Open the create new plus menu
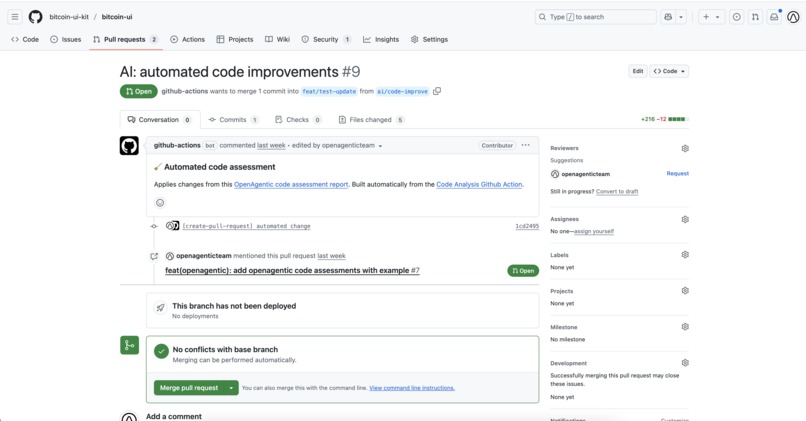 (711, 17)
